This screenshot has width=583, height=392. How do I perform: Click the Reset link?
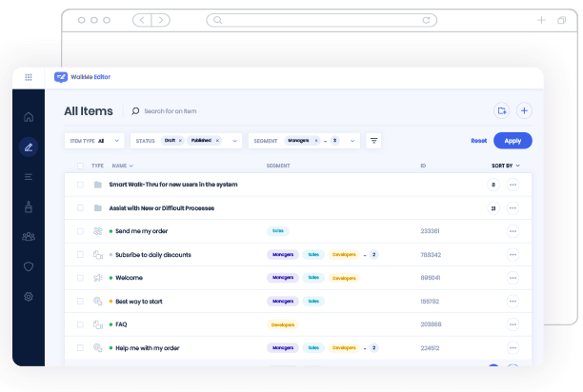pyautogui.click(x=478, y=141)
